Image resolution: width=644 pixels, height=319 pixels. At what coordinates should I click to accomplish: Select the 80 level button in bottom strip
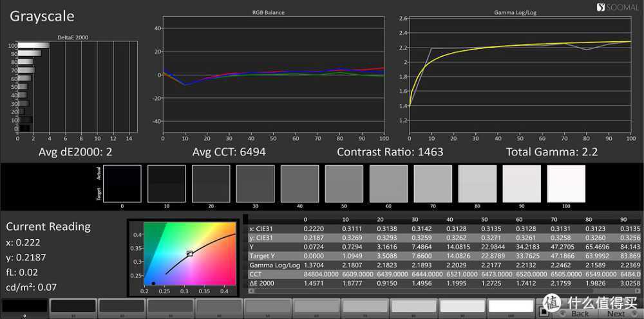(x=413, y=307)
